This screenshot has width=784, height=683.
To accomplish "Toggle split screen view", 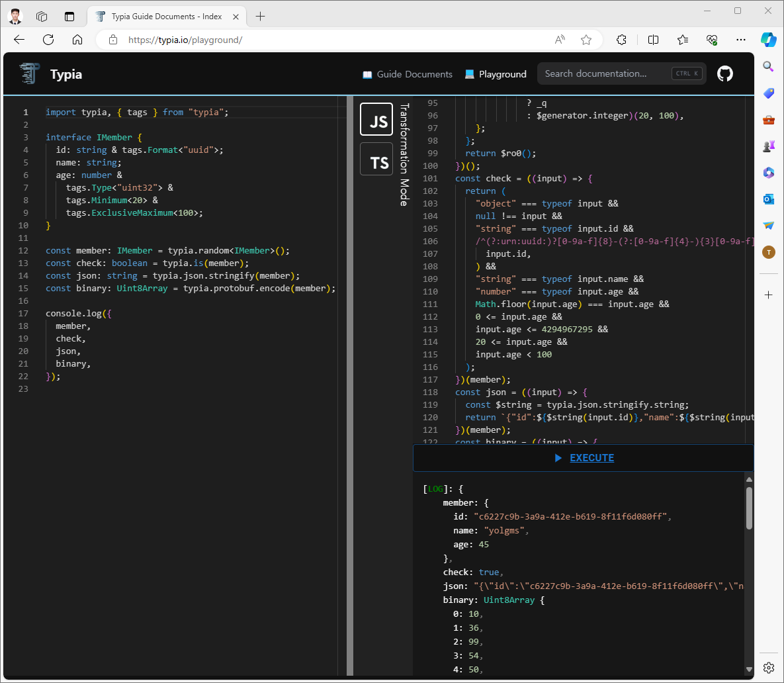I will click(653, 40).
